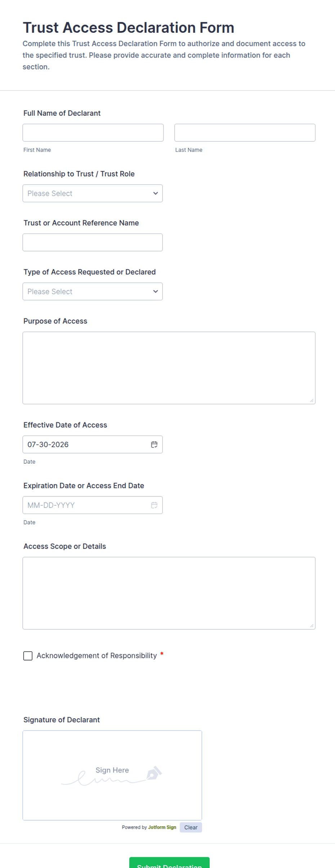Open the Expiration Date calendar picker icon

154,505
